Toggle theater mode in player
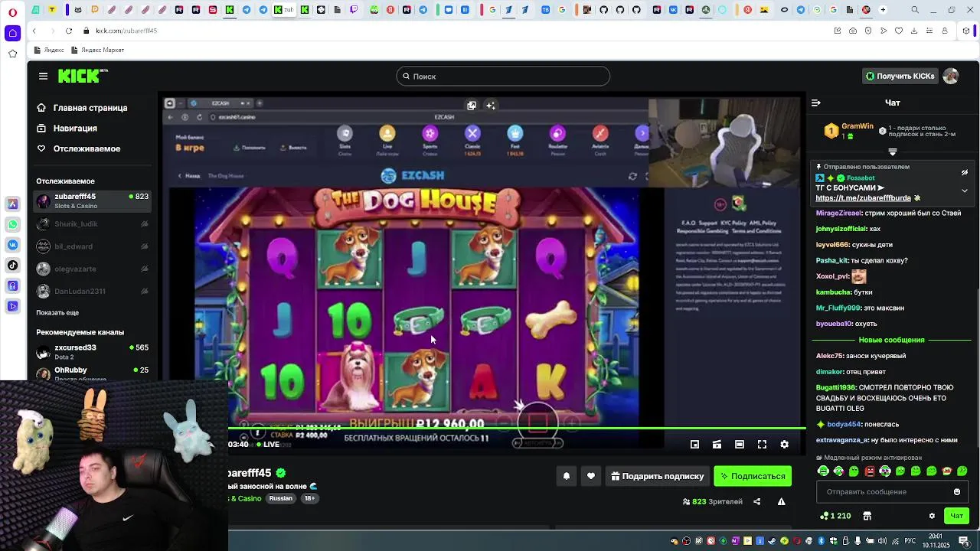The image size is (980, 551). [740, 444]
